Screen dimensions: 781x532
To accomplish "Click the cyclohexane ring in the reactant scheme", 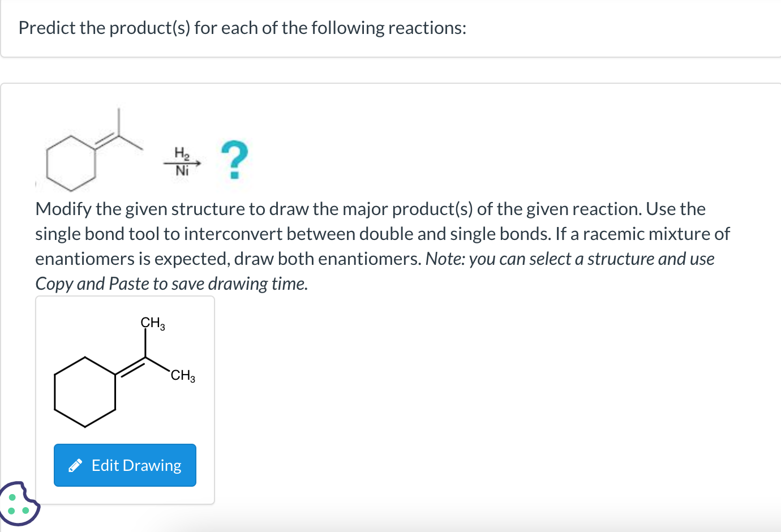I will [x=71, y=164].
